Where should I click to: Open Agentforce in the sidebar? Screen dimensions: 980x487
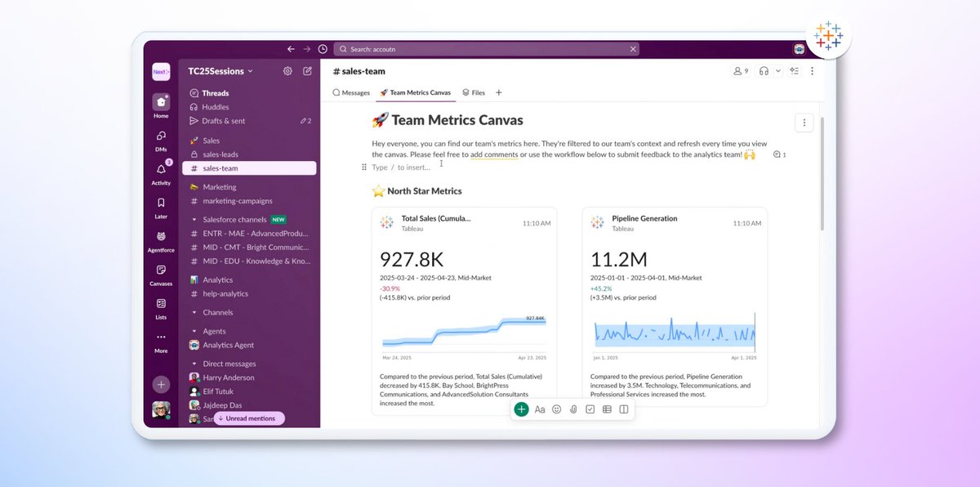pos(161,241)
